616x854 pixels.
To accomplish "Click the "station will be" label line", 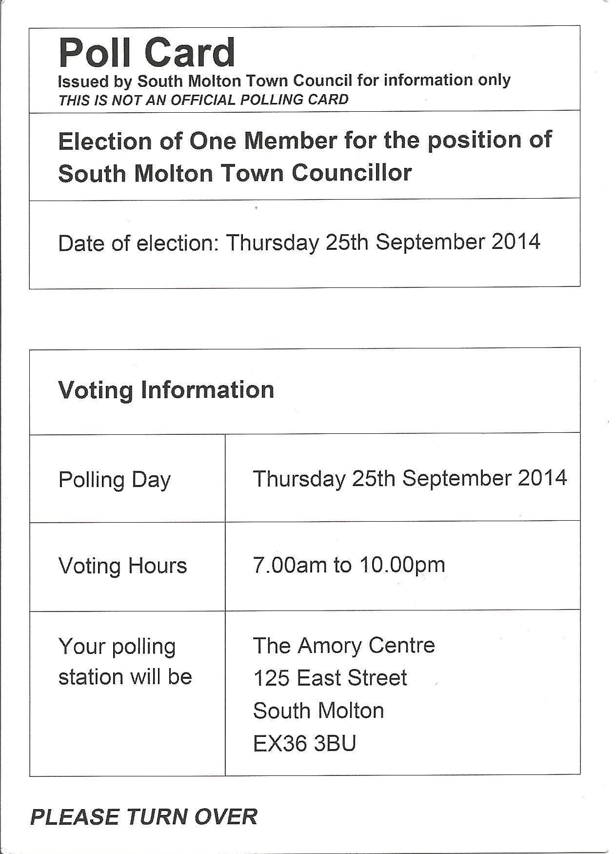I will point(125,677).
